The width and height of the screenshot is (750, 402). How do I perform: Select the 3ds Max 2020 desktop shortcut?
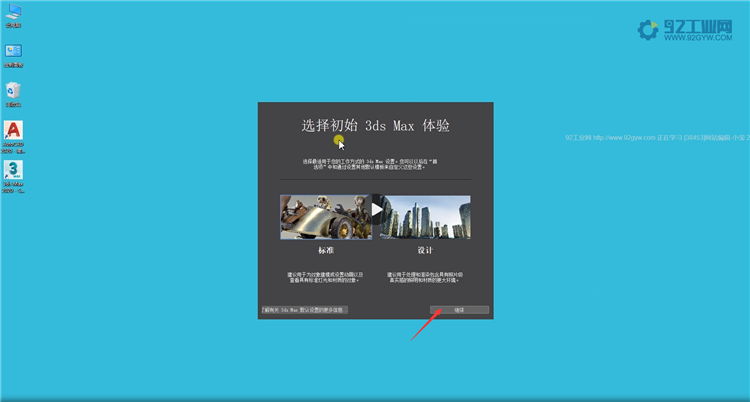pyautogui.click(x=13, y=177)
